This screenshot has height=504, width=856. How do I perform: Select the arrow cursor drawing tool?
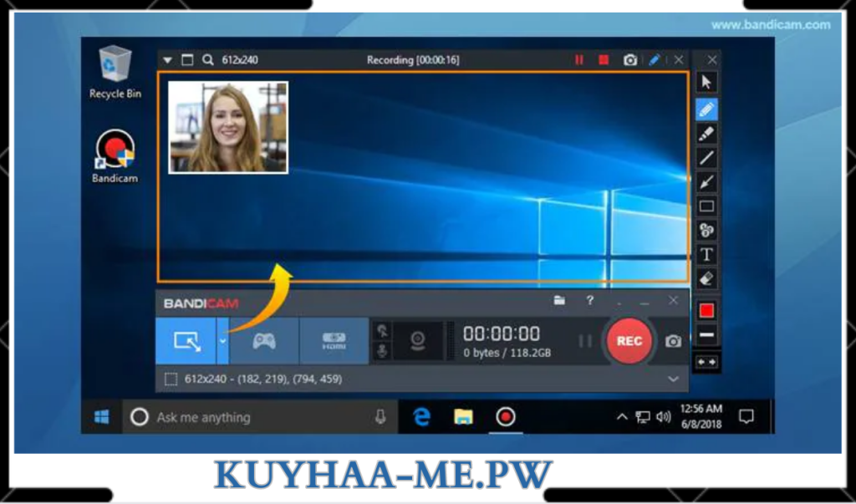(x=706, y=83)
